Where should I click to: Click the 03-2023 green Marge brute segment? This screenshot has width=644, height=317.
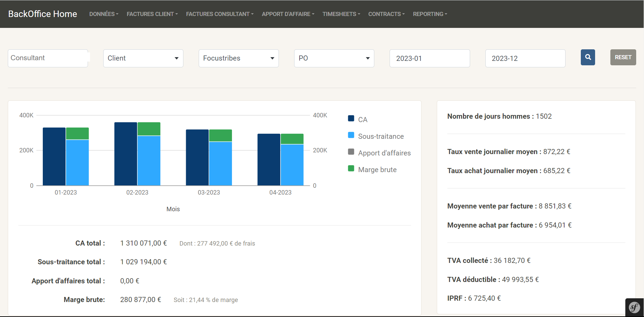[220, 135]
